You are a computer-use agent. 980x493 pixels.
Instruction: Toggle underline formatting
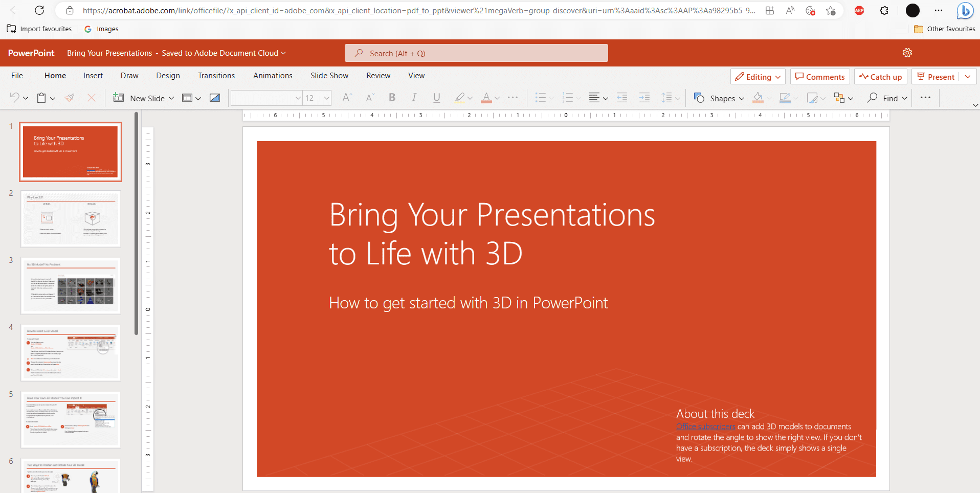[x=436, y=98]
